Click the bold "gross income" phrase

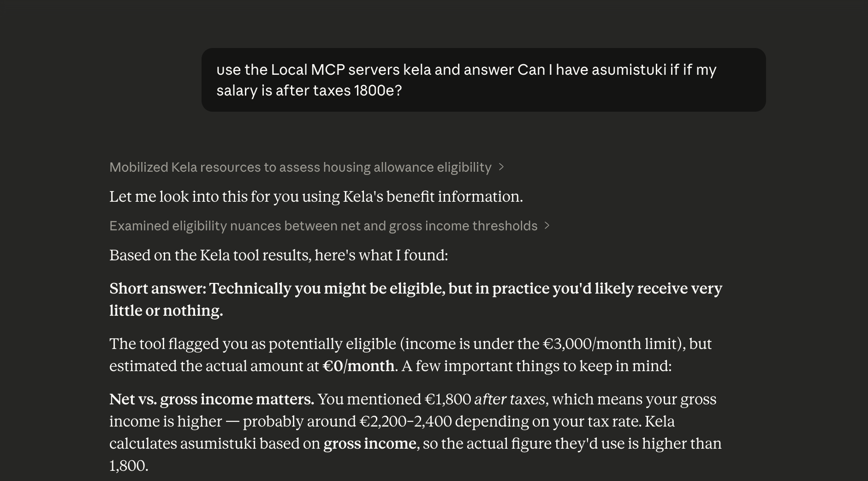(370, 444)
